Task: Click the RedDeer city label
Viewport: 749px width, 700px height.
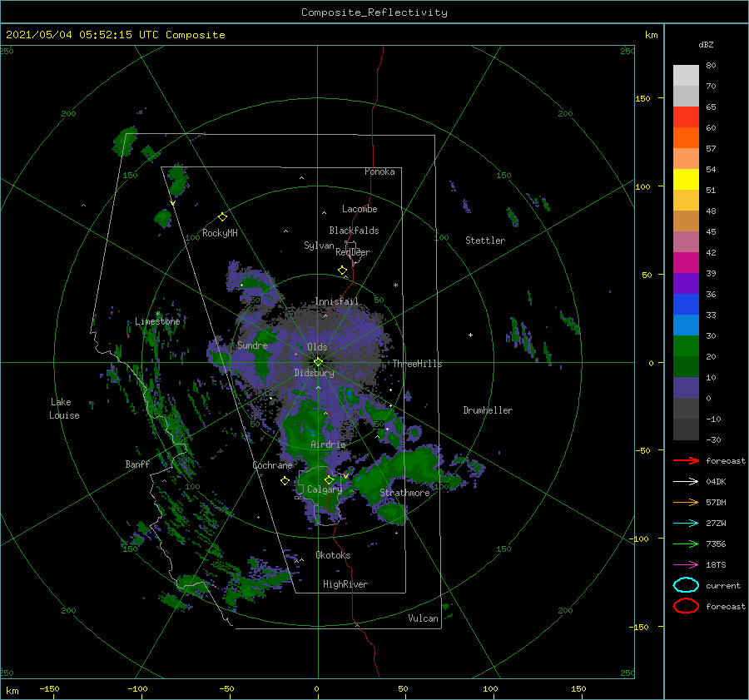Action: (353, 252)
